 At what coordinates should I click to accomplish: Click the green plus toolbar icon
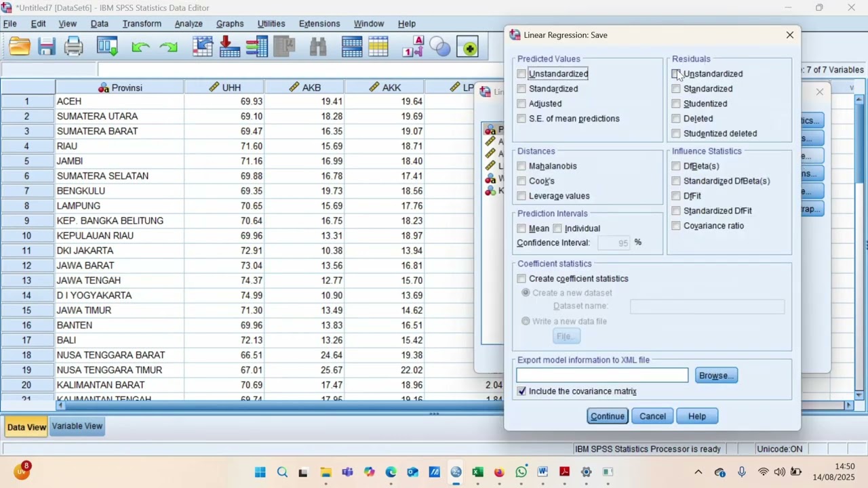(x=468, y=47)
